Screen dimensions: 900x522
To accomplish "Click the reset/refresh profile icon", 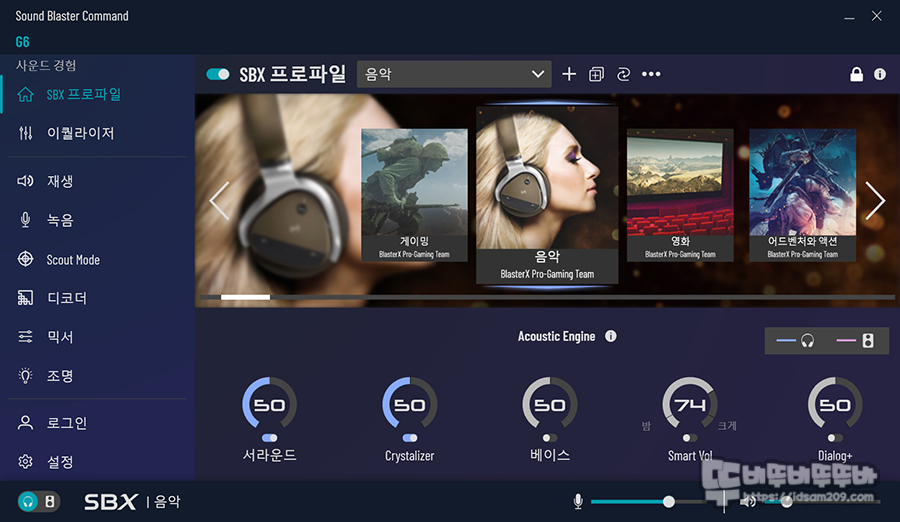I will click(x=623, y=74).
